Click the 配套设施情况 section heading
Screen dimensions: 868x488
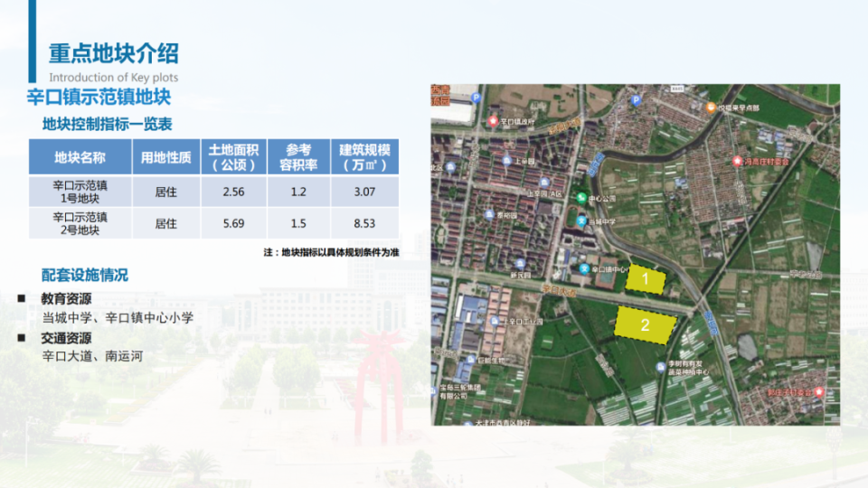pos(85,275)
